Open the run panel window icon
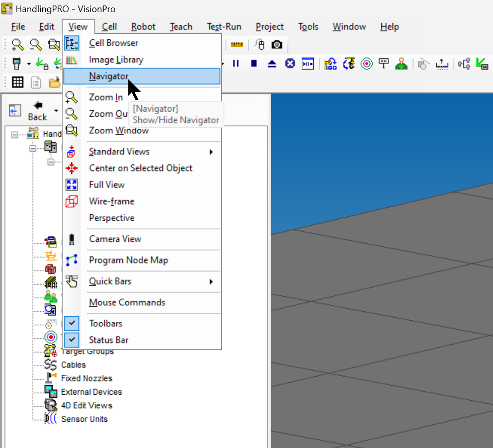This screenshot has width=493, height=448. tap(308, 64)
